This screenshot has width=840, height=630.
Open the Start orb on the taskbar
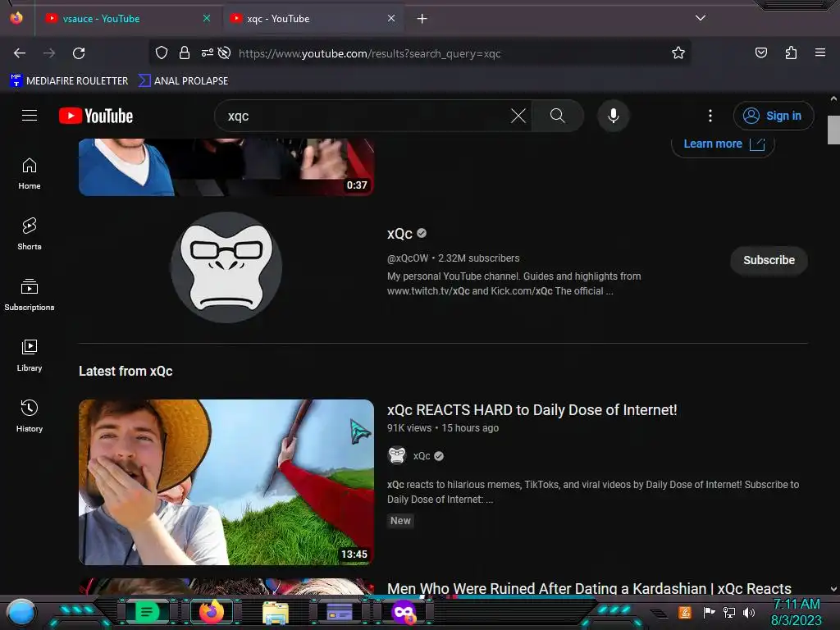[x=21, y=612]
